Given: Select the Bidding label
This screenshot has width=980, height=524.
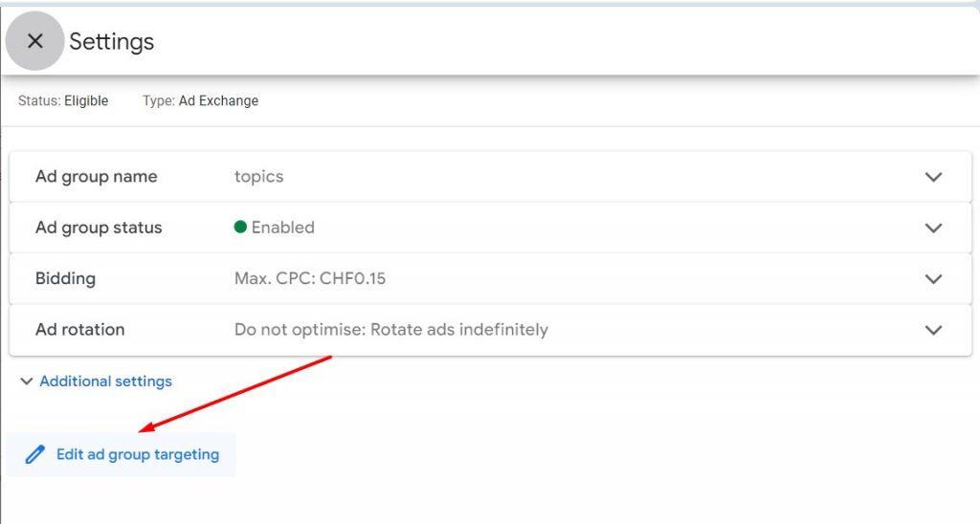Looking at the screenshot, I should (65, 279).
